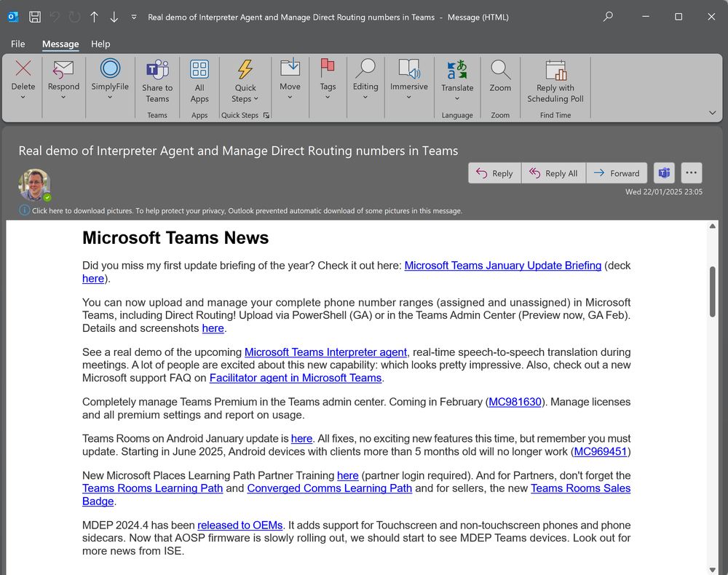Click the SimplyFile circle icon
728x575 pixels.
point(110,68)
